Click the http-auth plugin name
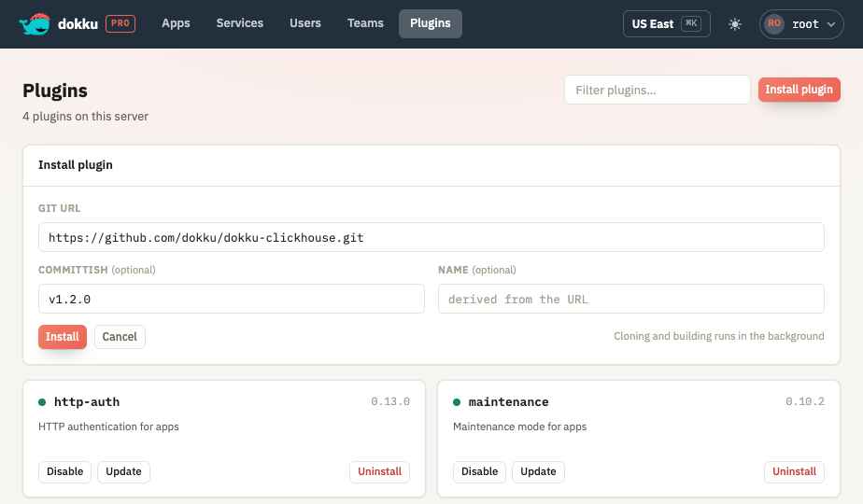863x504 pixels. (x=87, y=402)
